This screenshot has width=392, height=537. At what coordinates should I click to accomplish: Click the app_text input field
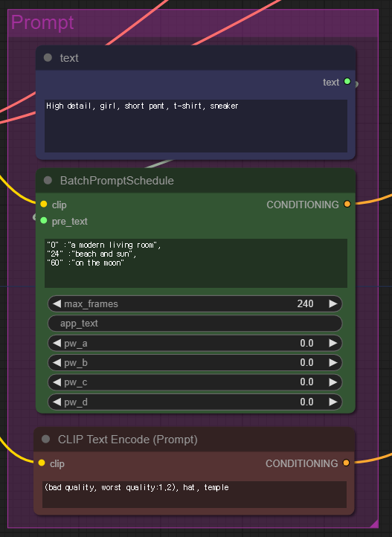[195, 324]
